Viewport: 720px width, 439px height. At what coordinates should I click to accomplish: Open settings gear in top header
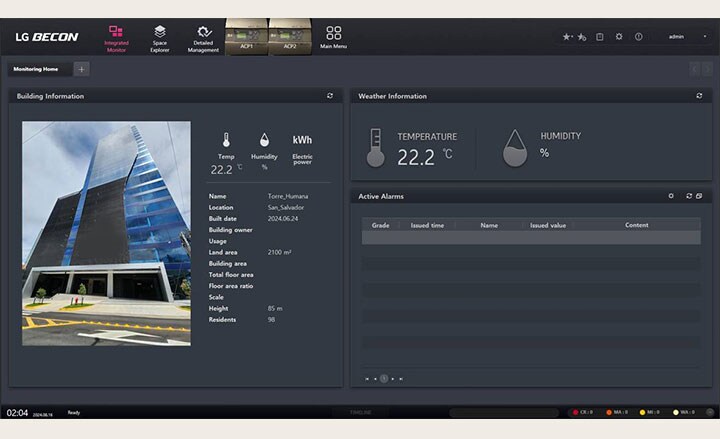[619, 37]
